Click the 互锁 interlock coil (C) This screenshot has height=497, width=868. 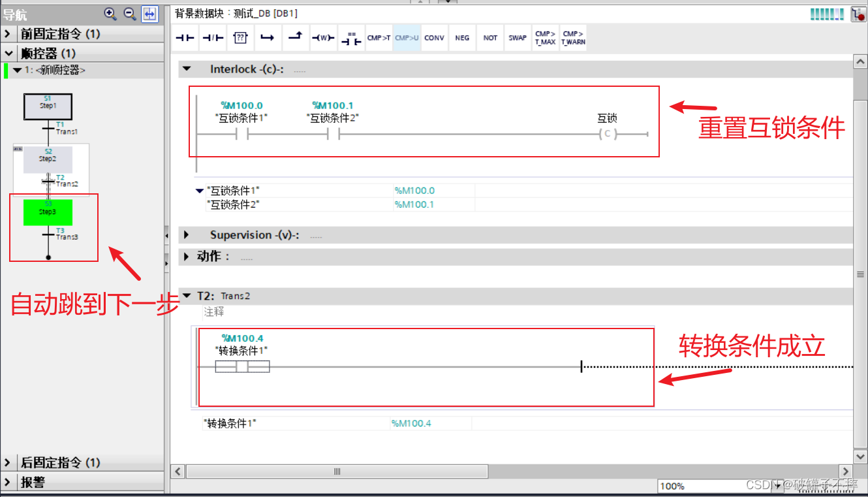coord(607,135)
